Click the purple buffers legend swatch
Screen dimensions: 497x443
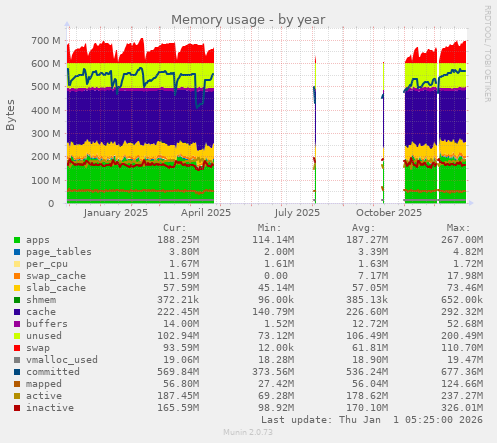(x=17, y=324)
